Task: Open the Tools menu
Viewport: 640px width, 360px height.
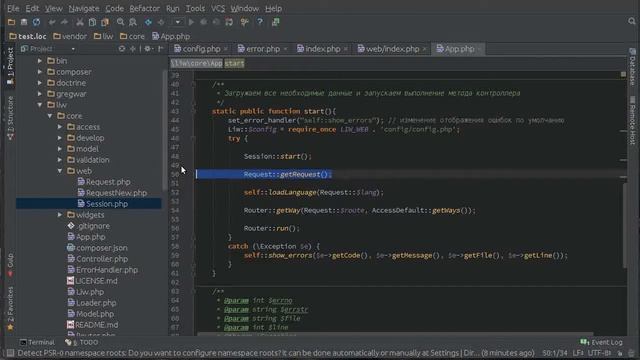Action: tap(195, 8)
